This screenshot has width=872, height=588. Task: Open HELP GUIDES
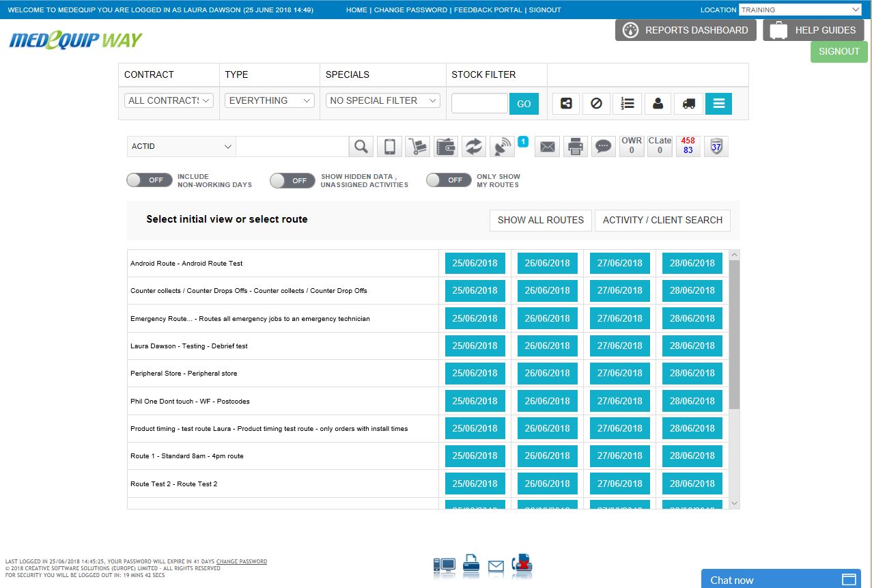pyautogui.click(x=813, y=30)
